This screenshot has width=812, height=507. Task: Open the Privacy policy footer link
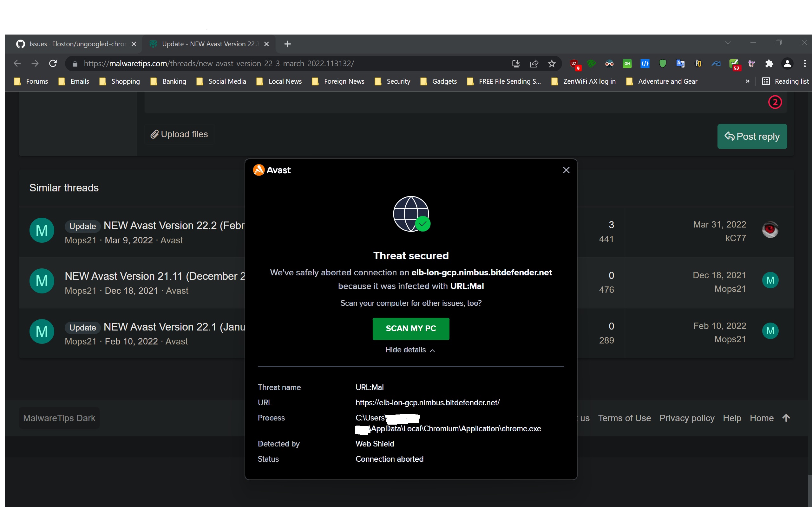point(686,418)
